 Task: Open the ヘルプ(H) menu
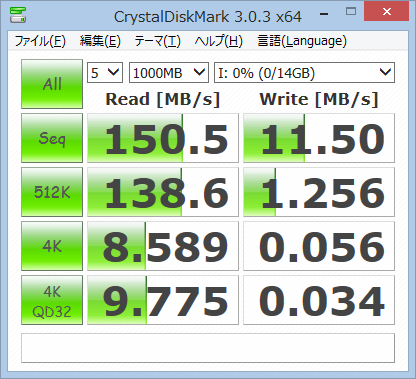coord(219,41)
